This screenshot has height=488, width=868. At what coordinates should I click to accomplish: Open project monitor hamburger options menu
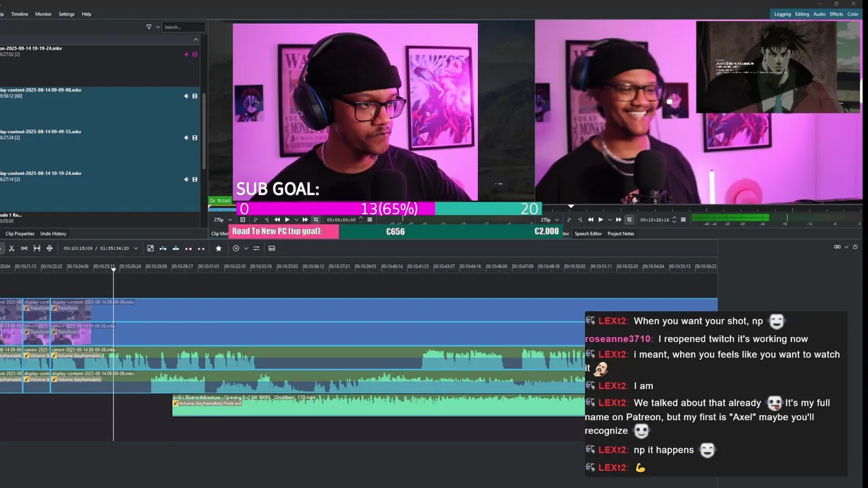point(683,220)
